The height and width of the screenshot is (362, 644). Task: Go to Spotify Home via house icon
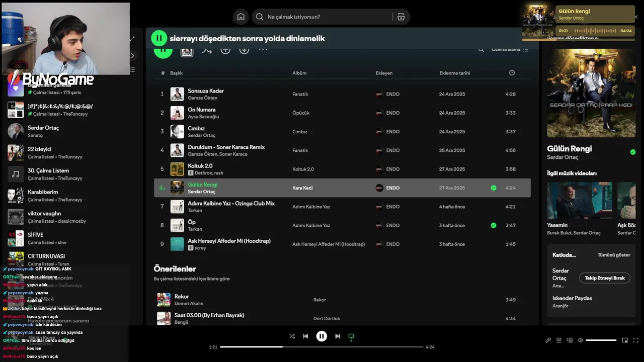(x=241, y=17)
